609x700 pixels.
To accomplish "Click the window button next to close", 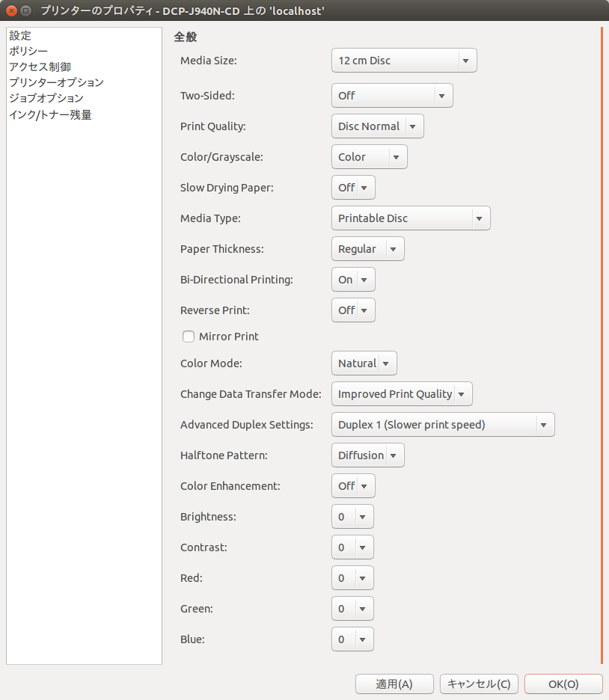I will tap(26, 10).
